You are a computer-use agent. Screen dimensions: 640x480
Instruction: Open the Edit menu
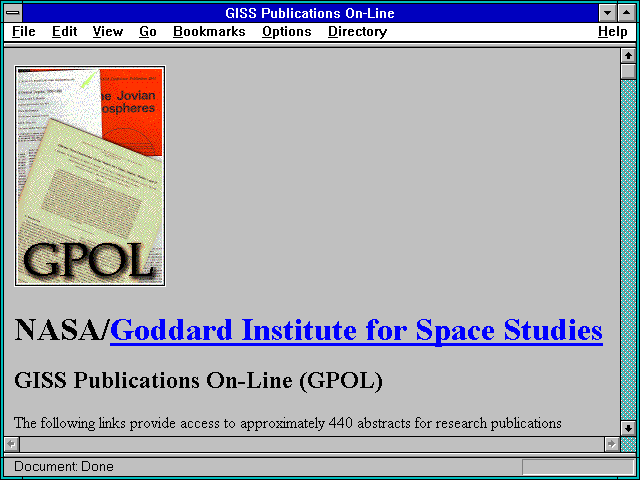click(x=64, y=31)
